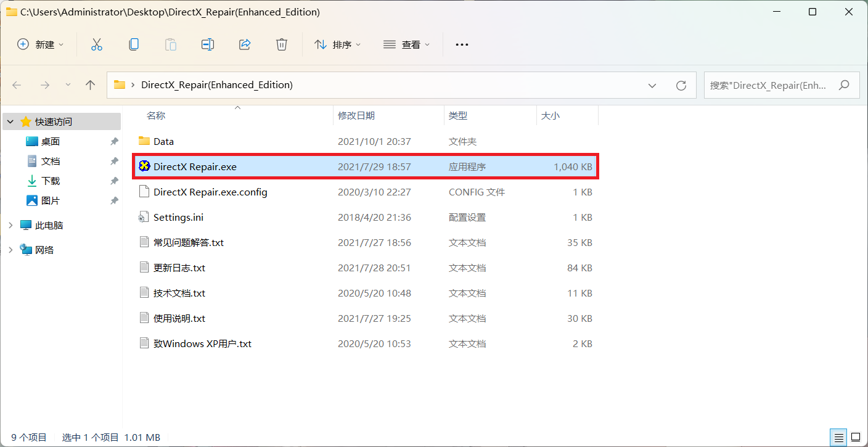
Task: Expand the 此电脑 tree node
Action: [x=10, y=226]
